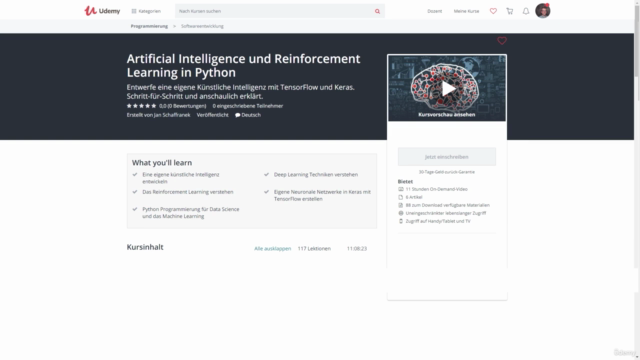Click checkmark beside 'Das Reinforcement Learning verstehen'
The image size is (640, 360).
pos(135,192)
